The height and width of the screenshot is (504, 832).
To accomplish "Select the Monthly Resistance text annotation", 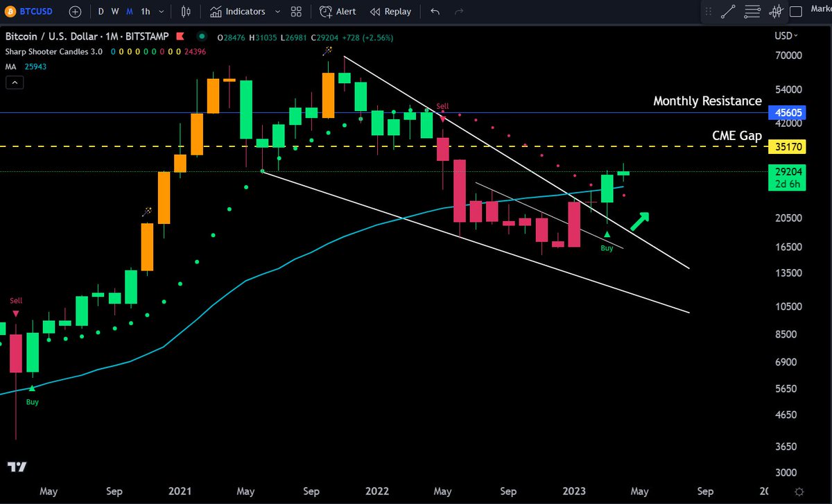I will click(x=707, y=101).
